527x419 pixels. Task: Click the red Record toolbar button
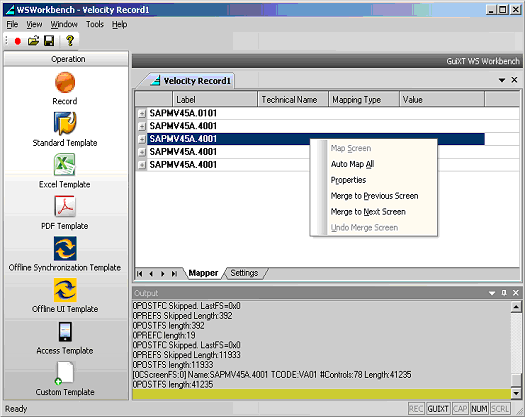(17, 41)
